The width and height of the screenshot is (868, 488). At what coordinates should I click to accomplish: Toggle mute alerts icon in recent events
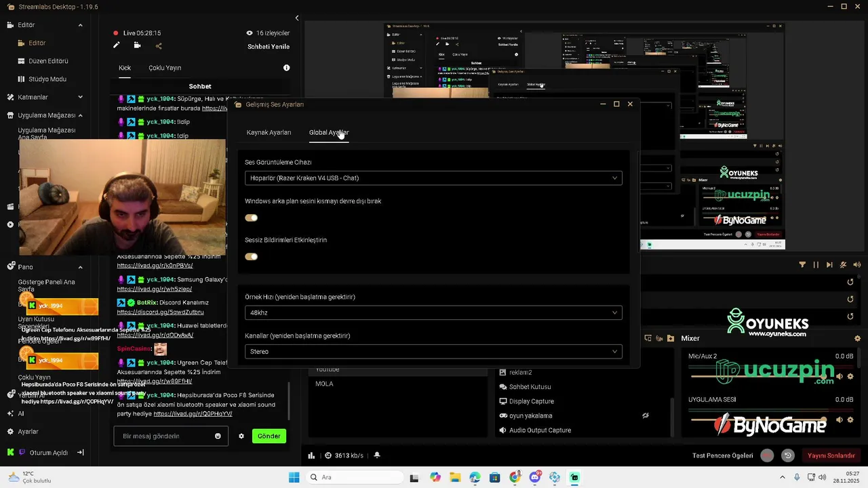(x=844, y=265)
